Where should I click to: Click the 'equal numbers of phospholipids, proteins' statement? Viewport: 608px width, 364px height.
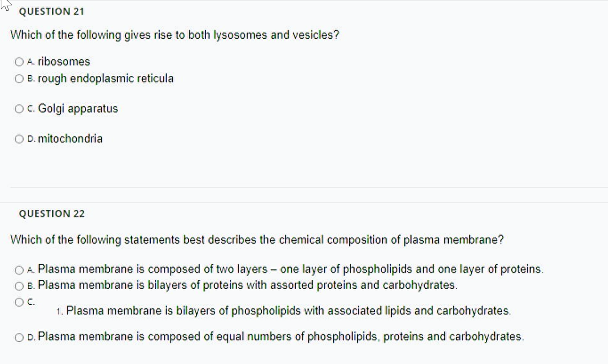281,336
